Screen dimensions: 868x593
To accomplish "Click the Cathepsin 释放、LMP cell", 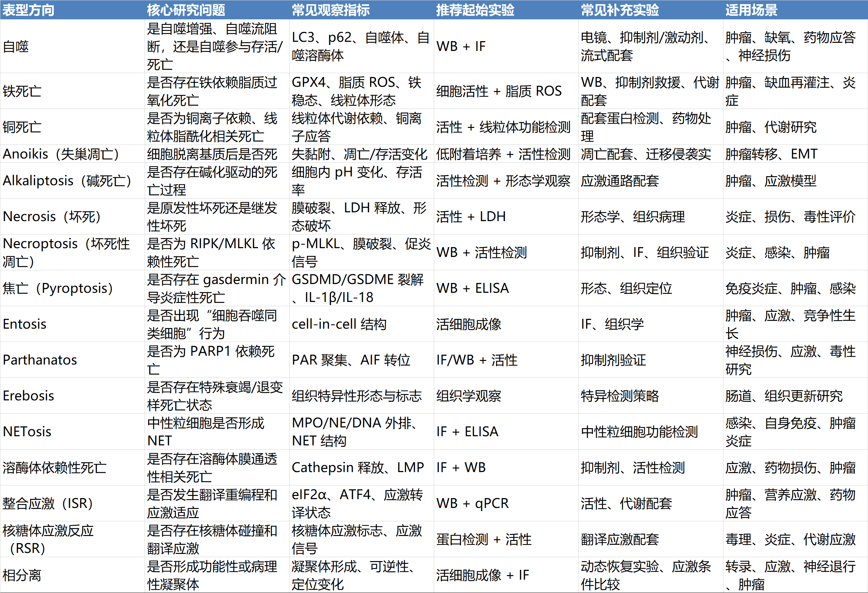I will tap(357, 467).
